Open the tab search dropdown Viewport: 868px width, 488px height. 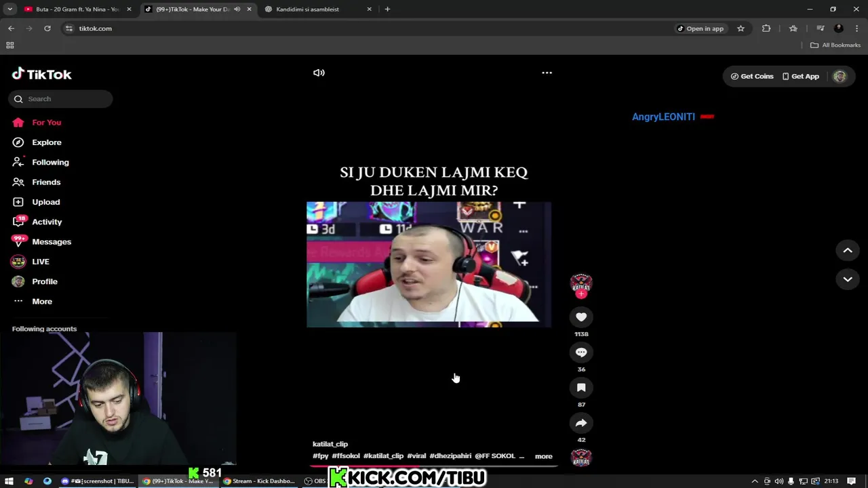pos(9,9)
